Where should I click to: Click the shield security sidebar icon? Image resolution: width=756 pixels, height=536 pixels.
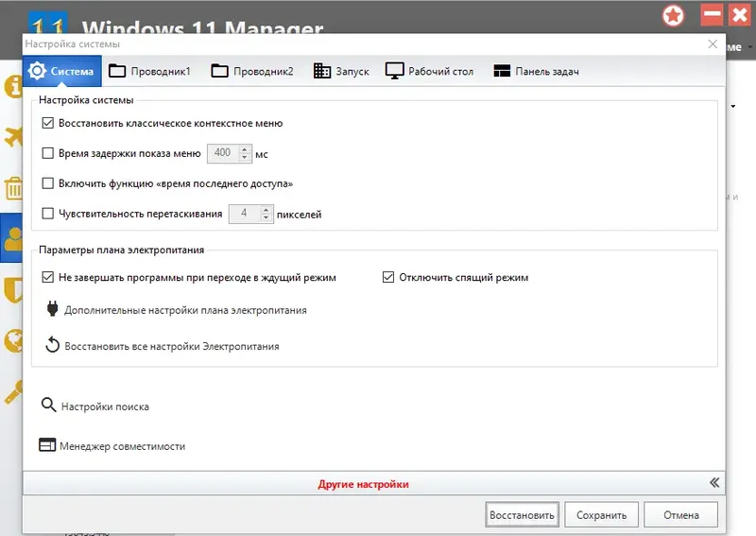pyautogui.click(x=13, y=289)
